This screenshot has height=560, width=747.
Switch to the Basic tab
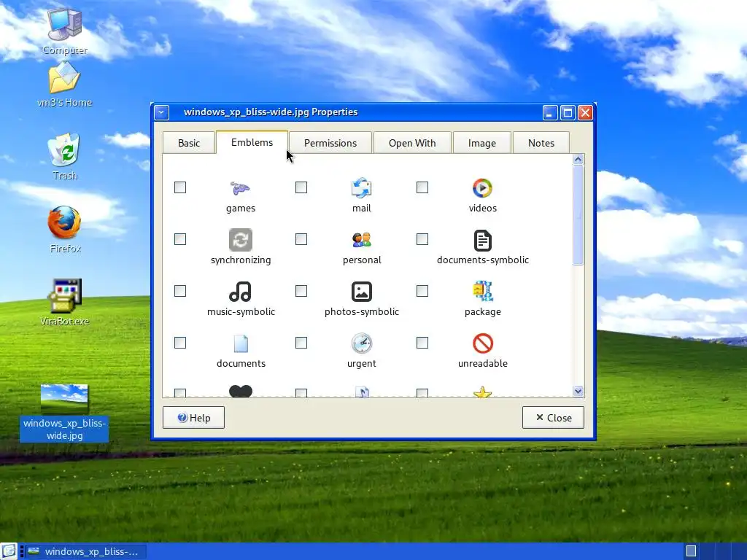[x=189, y=143]
